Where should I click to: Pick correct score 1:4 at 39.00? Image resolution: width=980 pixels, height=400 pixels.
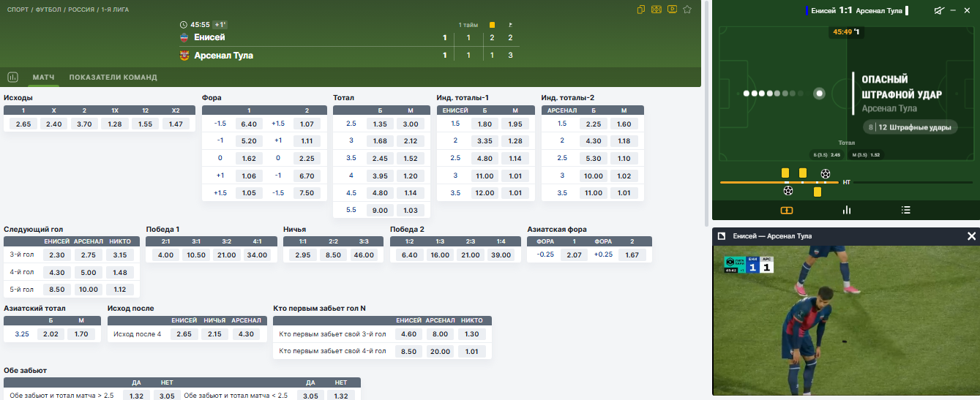click(x=501, y=255)
